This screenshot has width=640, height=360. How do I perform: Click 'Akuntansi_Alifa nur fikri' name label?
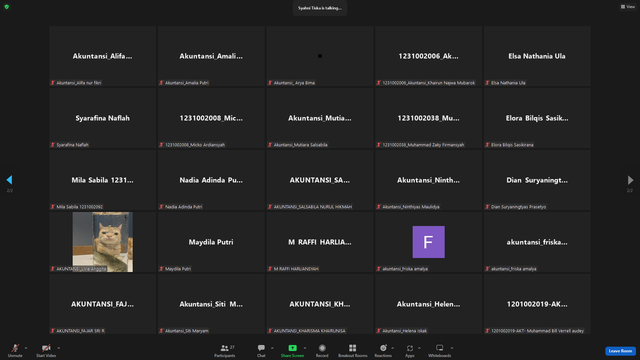point(79,83)
